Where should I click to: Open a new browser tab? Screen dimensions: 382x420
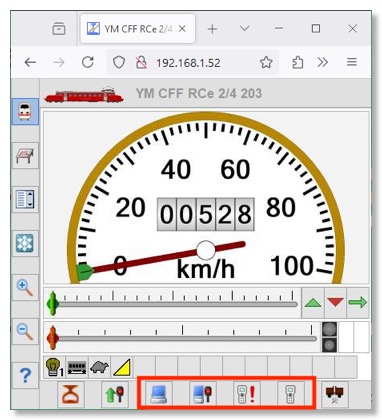pyautogui.click(x=212, y=29)
